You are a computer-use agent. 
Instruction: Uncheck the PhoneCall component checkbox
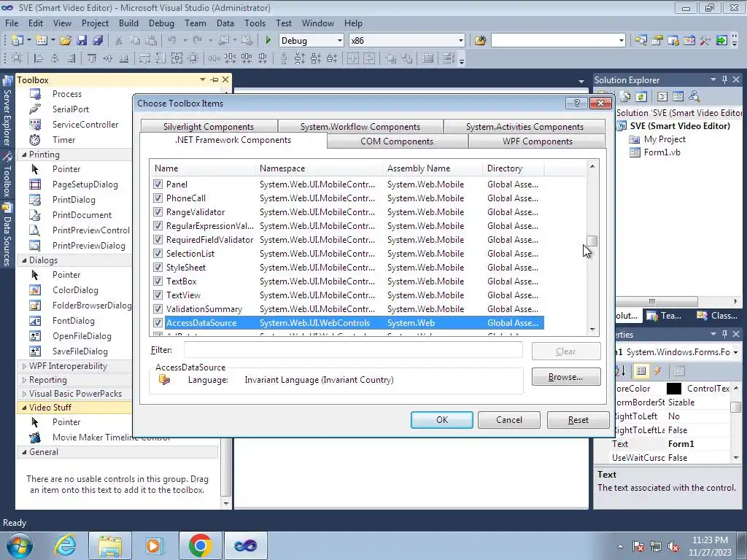[158, 198]
